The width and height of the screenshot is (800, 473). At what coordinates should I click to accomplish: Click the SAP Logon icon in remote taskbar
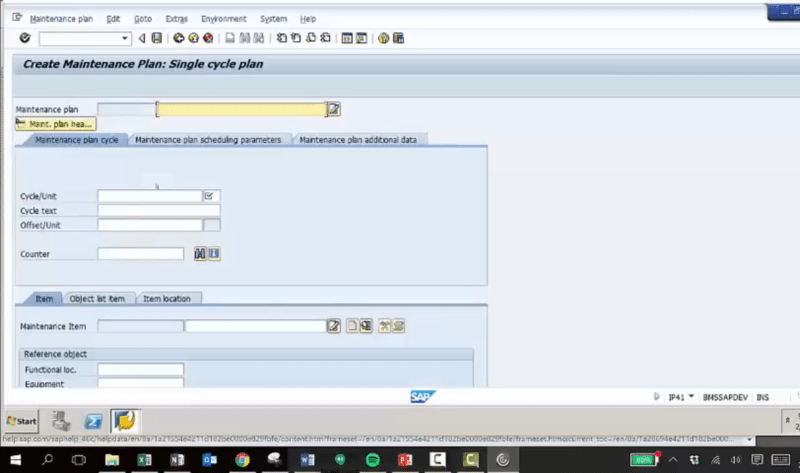pos(125,421)
